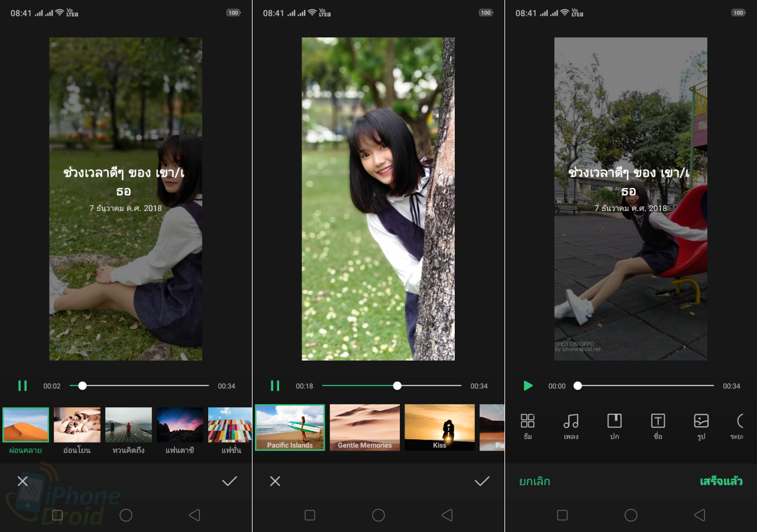757x532 pixels.
Task: Select the แฟชั่น colorful theme thumbnail
Action: pyautogui.click(x=230, y=425)
